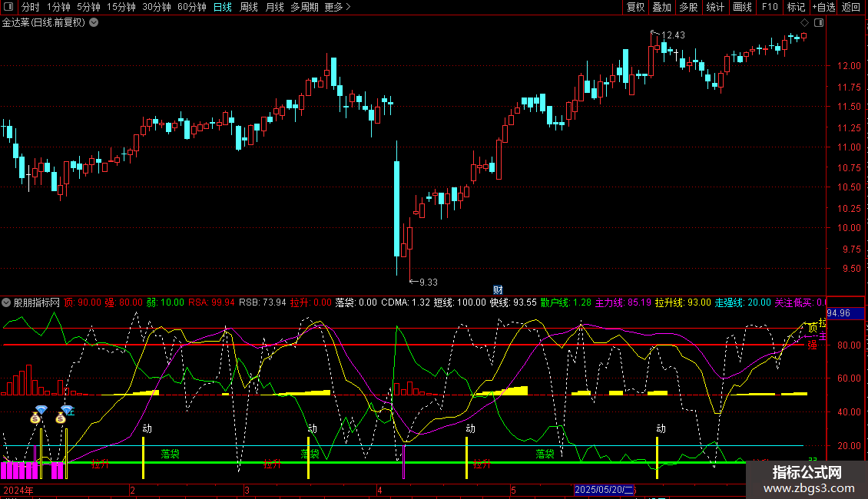The image size is (868, 499).
Task: Click the 叠加 overlay button
Action: click(x=662, y=7)
